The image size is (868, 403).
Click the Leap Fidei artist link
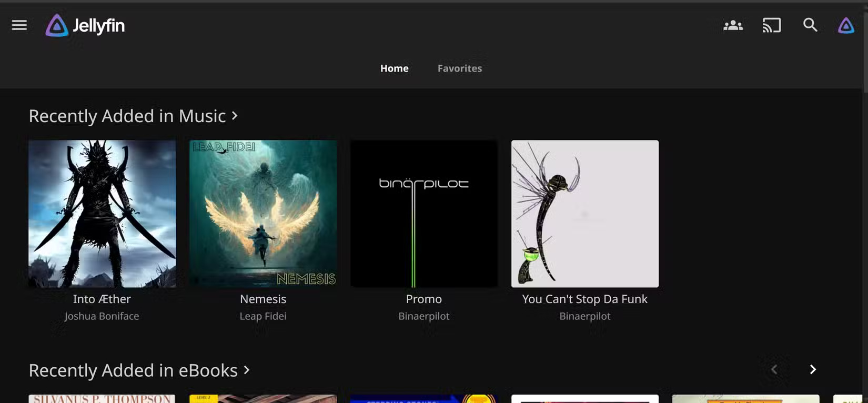tap(263, 316)
